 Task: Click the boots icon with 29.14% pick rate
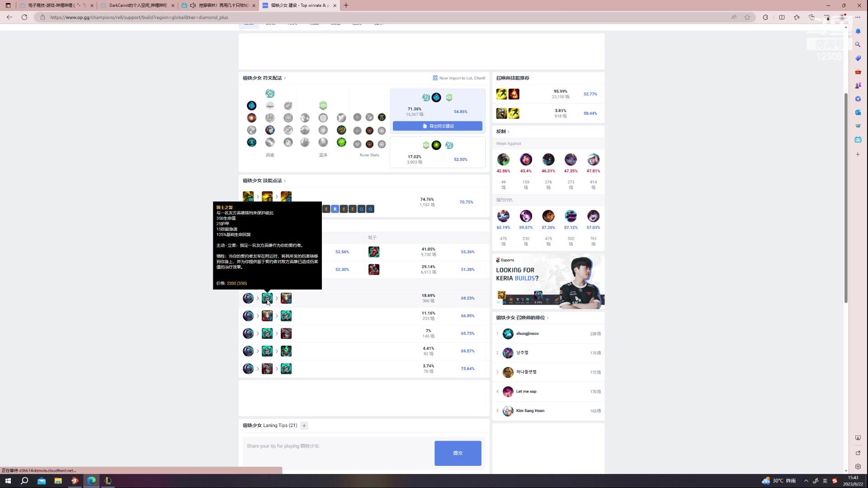[x=374, y=269]
